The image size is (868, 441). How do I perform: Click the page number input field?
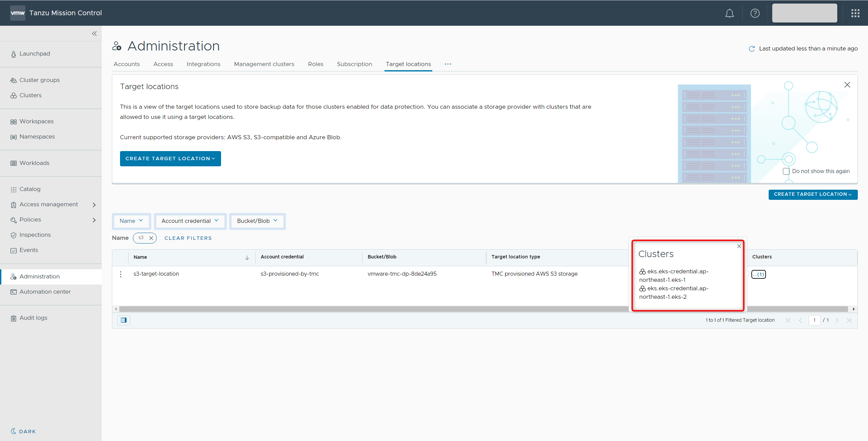click(814, 320)
